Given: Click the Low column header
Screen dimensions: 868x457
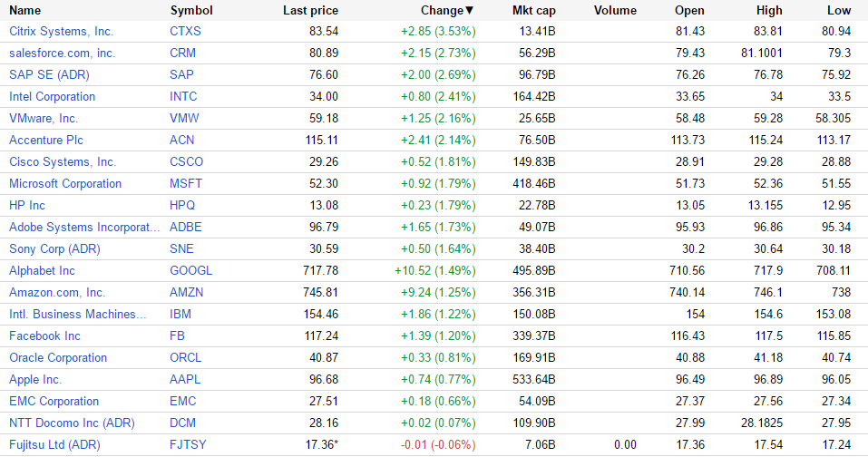Looking at the screenshot, I should point(839,11).
